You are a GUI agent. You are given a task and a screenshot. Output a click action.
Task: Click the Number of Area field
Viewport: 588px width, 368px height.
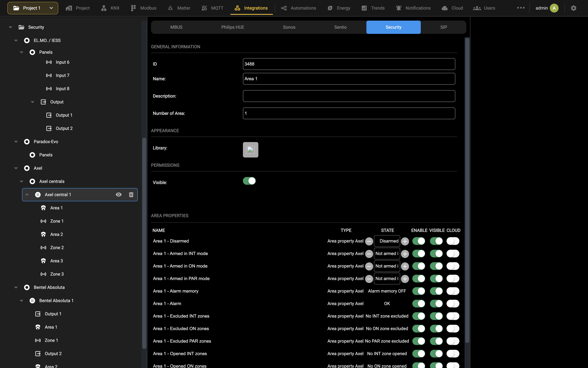[x=349, y=113]
